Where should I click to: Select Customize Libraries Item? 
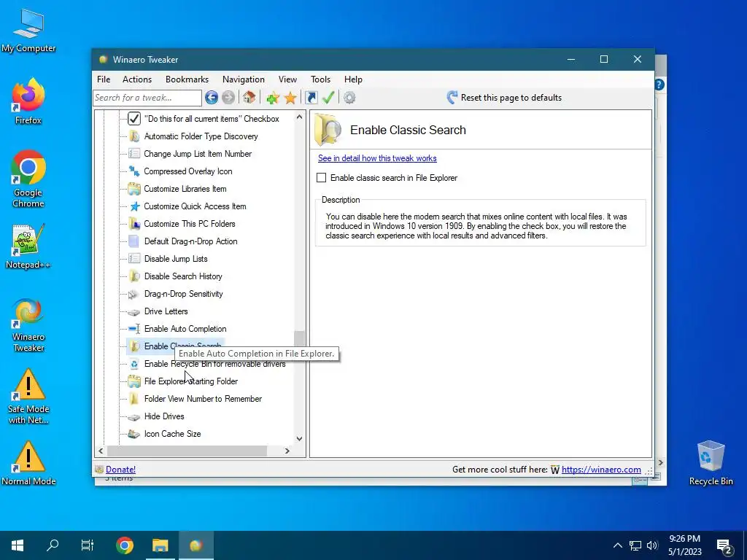point(185,189)
